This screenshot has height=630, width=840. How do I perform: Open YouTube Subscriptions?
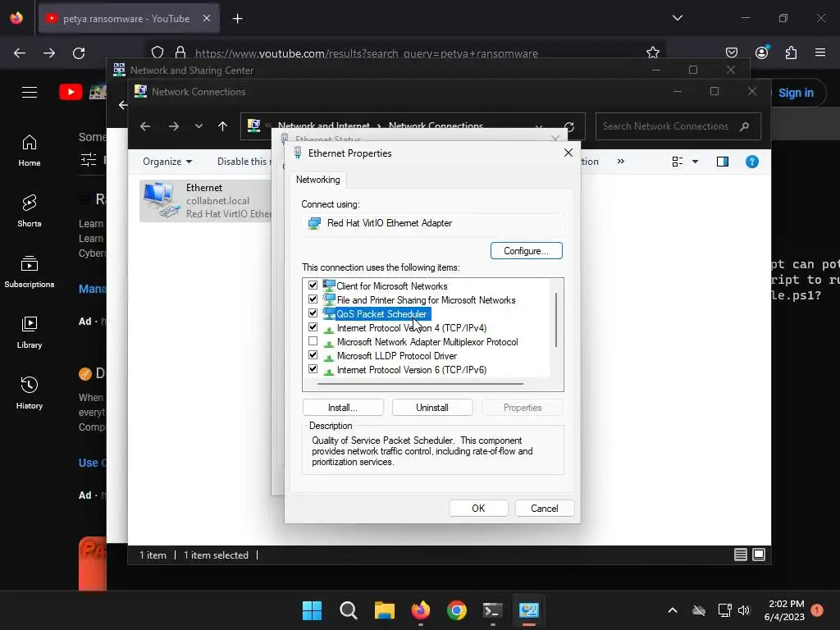point(30,272)
